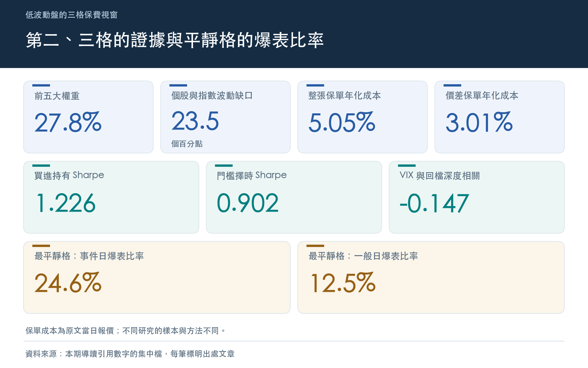
Task: Click the source line starting with 資料來源
Action: 130,354
